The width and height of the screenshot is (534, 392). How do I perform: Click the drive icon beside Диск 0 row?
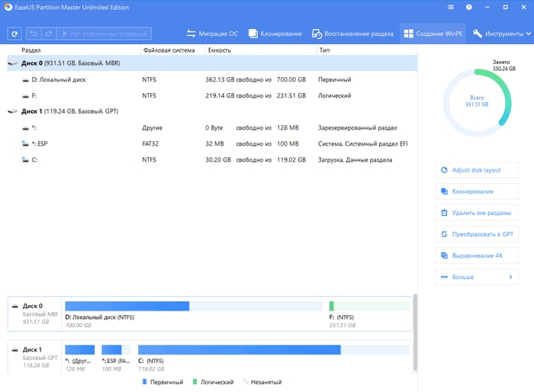tap(13, 63)
